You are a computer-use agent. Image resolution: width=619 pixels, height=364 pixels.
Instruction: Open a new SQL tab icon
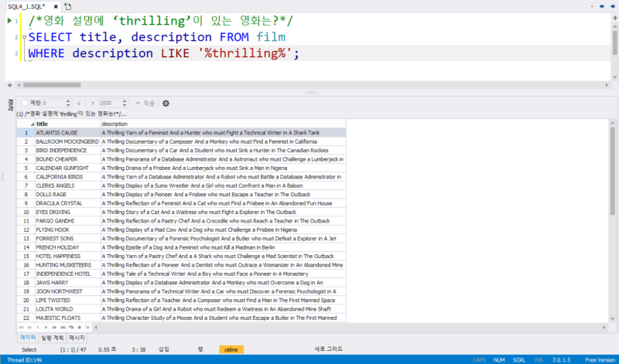68,7
